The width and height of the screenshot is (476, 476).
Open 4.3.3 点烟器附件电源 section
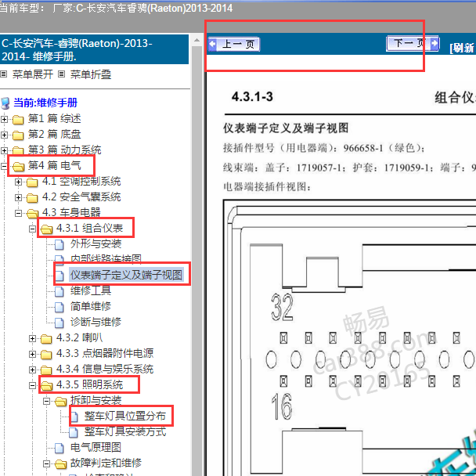coord(105,353)
